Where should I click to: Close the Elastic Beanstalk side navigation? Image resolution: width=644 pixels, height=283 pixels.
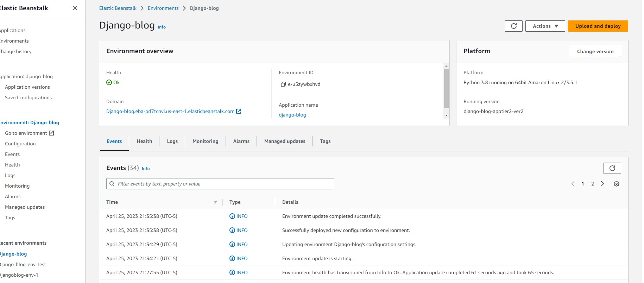coord(75,8)
